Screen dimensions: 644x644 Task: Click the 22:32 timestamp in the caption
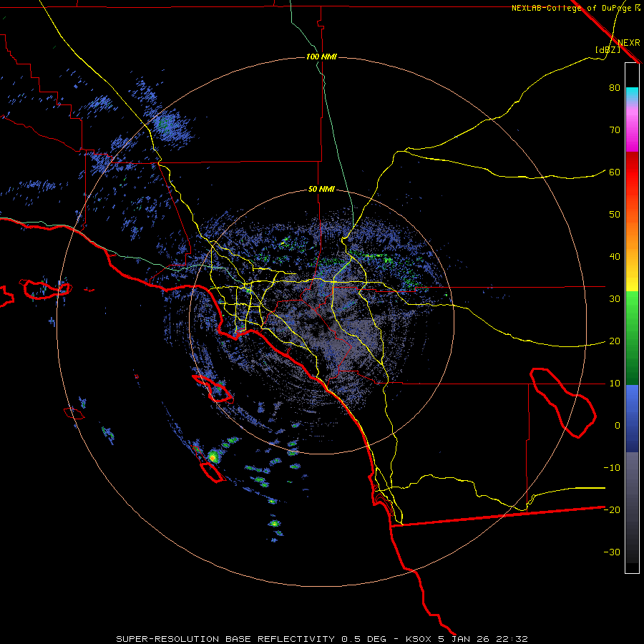pos(513,639)
